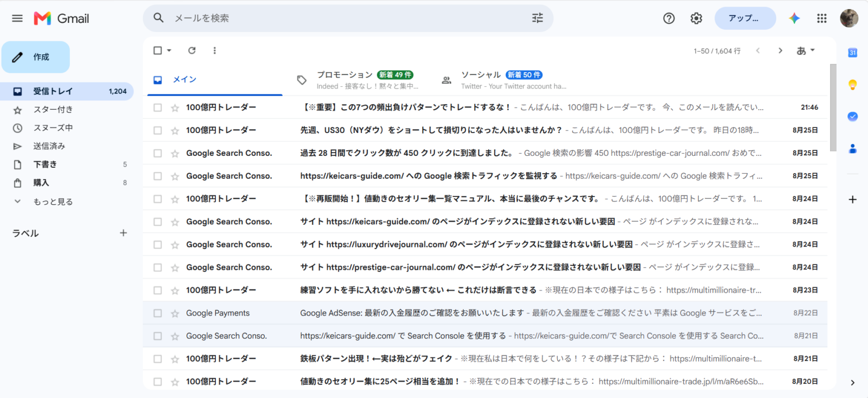Go to the next page of emails
The width and height of the screenshot is (868, 398).
point(780,50)
